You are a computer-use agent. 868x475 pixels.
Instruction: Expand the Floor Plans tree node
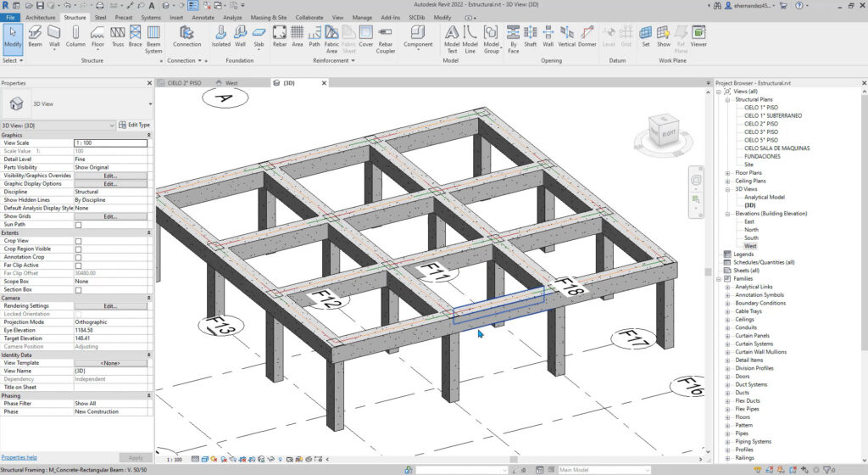point(727,172)
